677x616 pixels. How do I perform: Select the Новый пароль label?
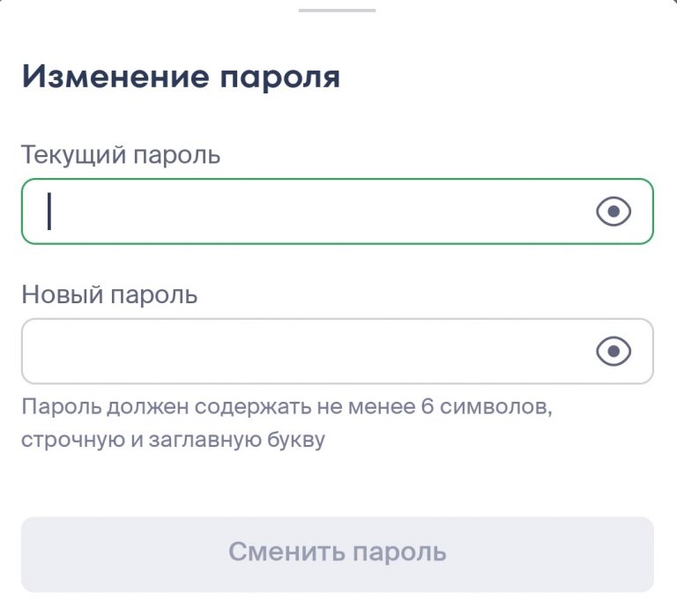(109, 294)
